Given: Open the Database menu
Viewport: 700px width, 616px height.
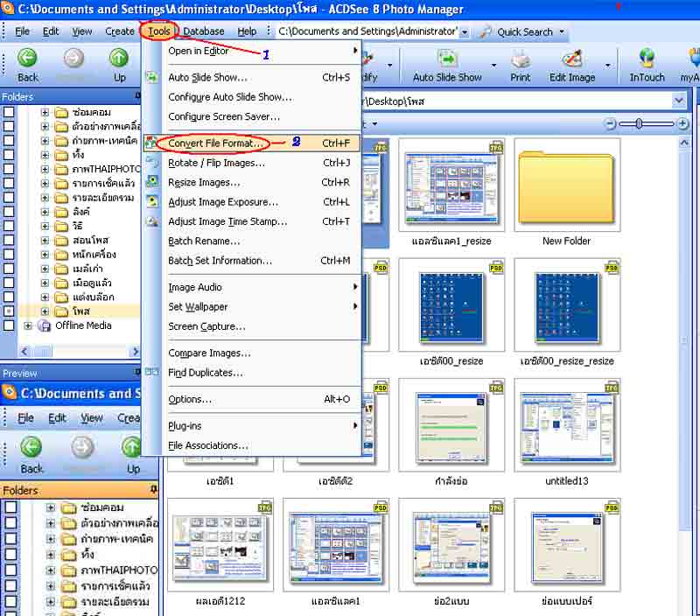Looking at the screenshot, I should click(204, 31).
